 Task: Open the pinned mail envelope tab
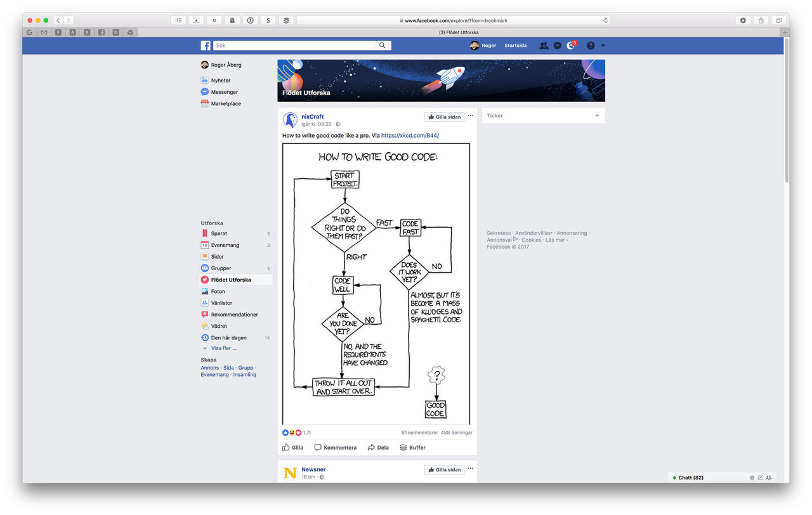tap(44, 32)
